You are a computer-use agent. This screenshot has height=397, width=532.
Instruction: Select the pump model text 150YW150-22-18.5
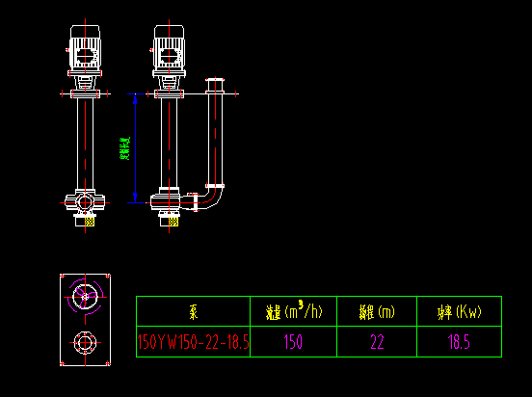194,342
